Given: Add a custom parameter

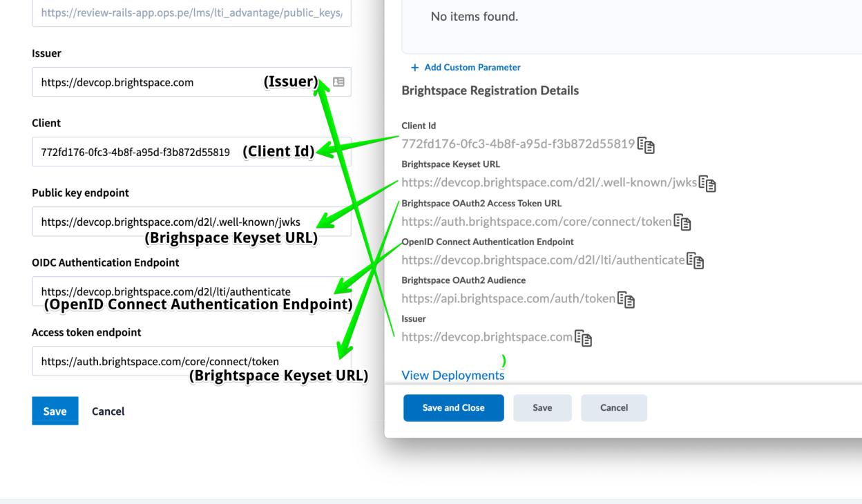Looking at the screenshot, I should pyautogui.click(x=466, y=68).
